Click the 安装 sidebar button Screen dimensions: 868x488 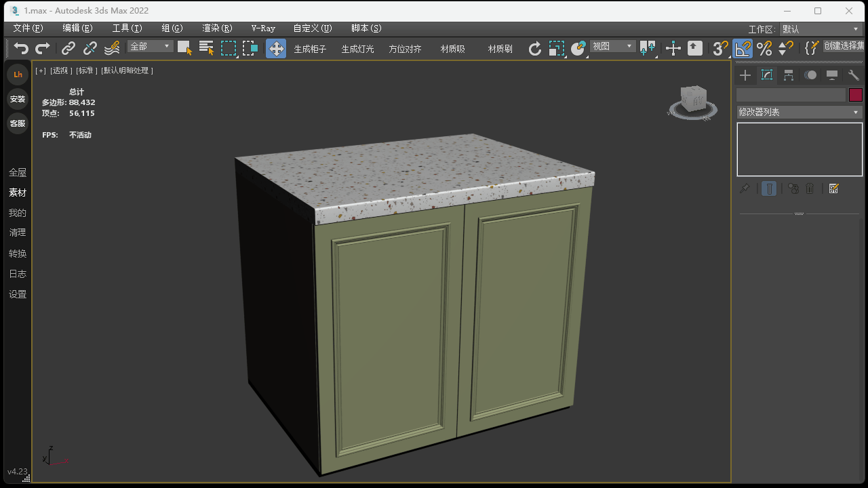coord(18,99)
